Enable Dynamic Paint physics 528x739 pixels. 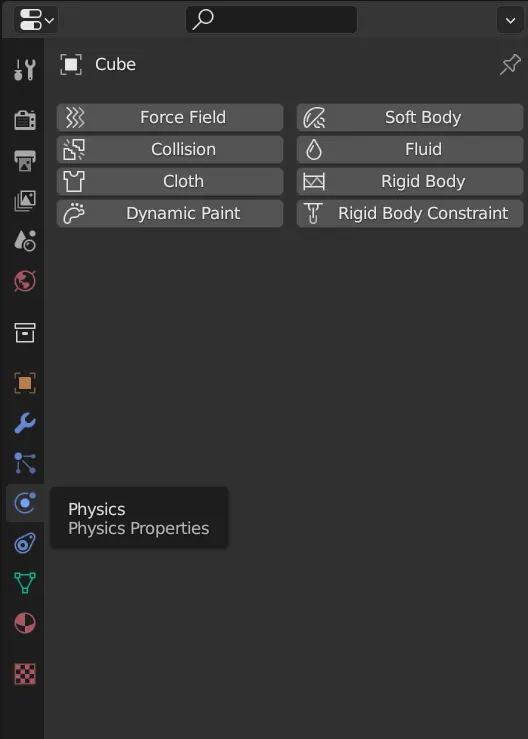coord(170,213)
